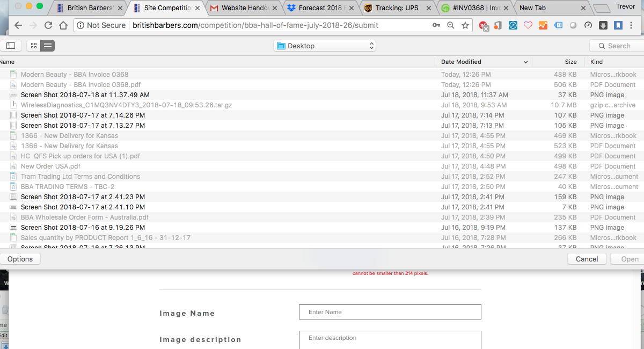
Task: Click Sales quantity by PRODUCT Report file
Action: pos(322,238)
